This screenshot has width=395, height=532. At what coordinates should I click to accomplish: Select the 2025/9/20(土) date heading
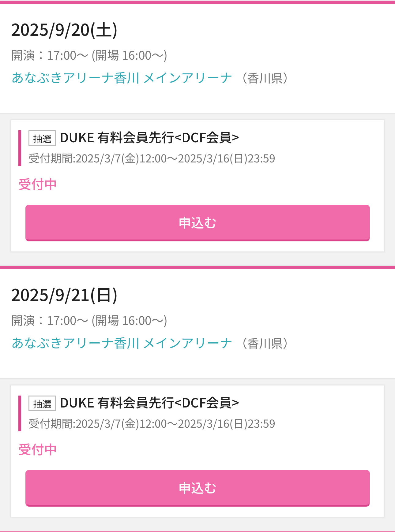(64, 30)
